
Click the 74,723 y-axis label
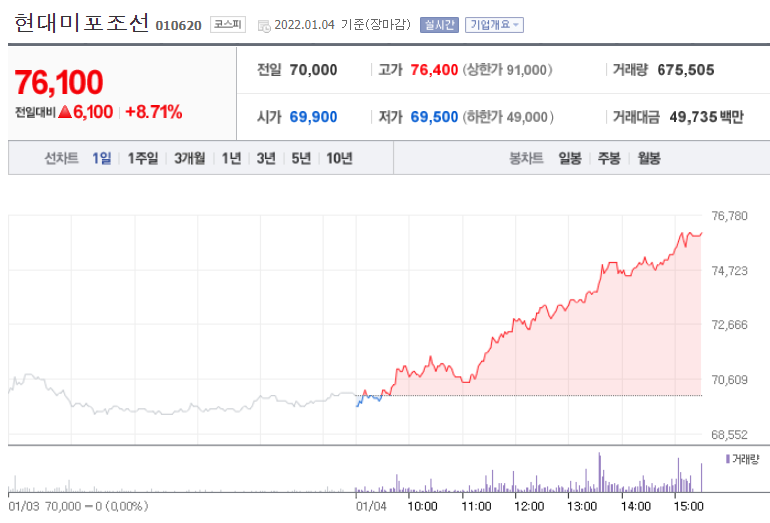[x=729, y=271]
